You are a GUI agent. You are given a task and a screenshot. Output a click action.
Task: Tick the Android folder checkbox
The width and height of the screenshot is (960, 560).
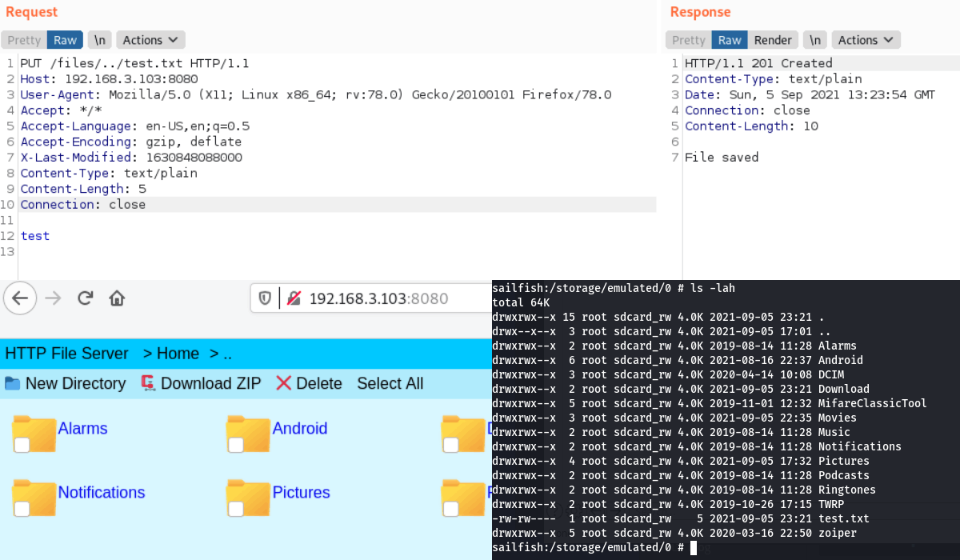point(236,445)
